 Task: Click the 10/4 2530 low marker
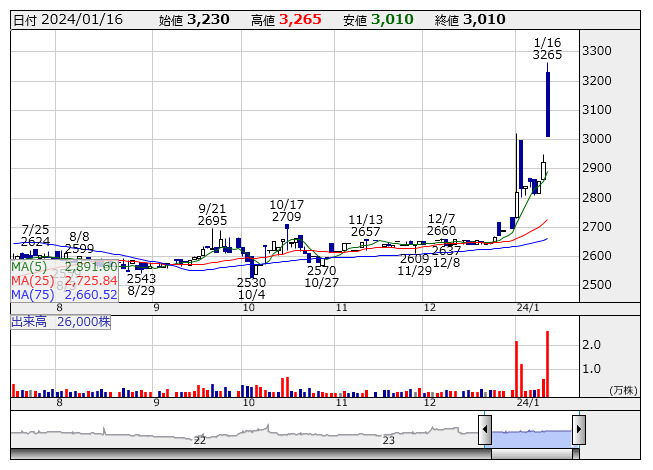pos(252,289)
